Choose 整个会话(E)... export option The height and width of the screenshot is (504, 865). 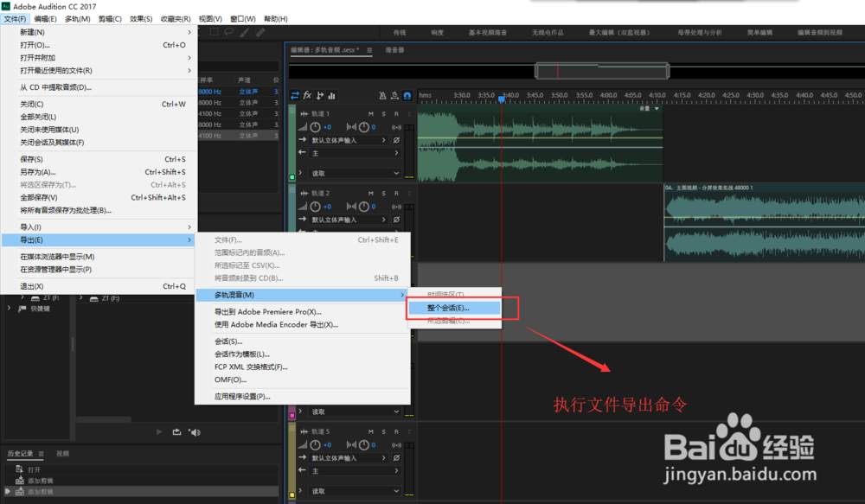pos(454,308)
